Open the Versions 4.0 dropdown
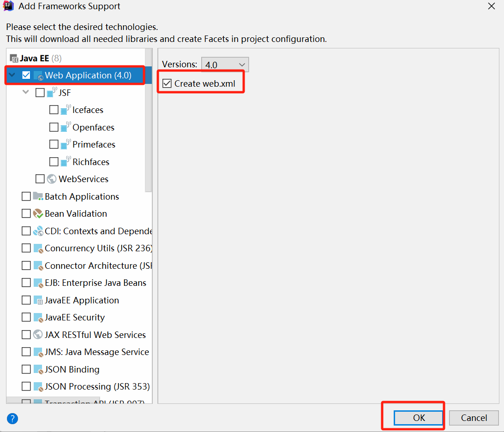 coord(225,65)
